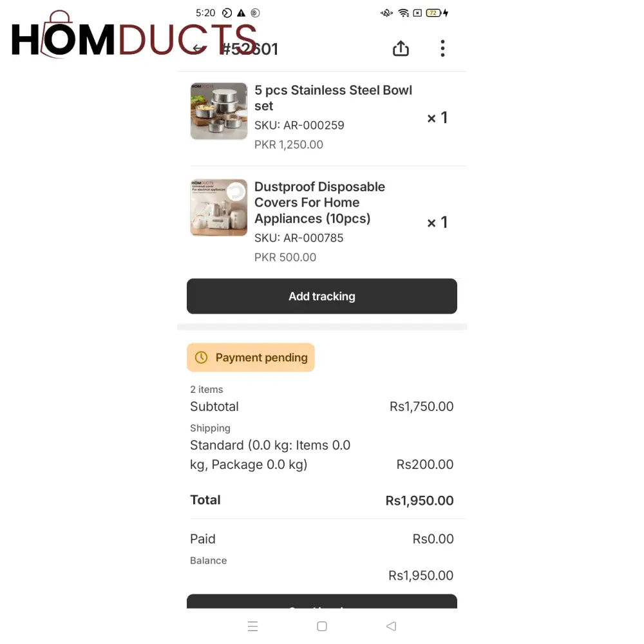Tap the Android recent apps icon
The width and height of the screenshot is (644, 644).
point(253,626)
